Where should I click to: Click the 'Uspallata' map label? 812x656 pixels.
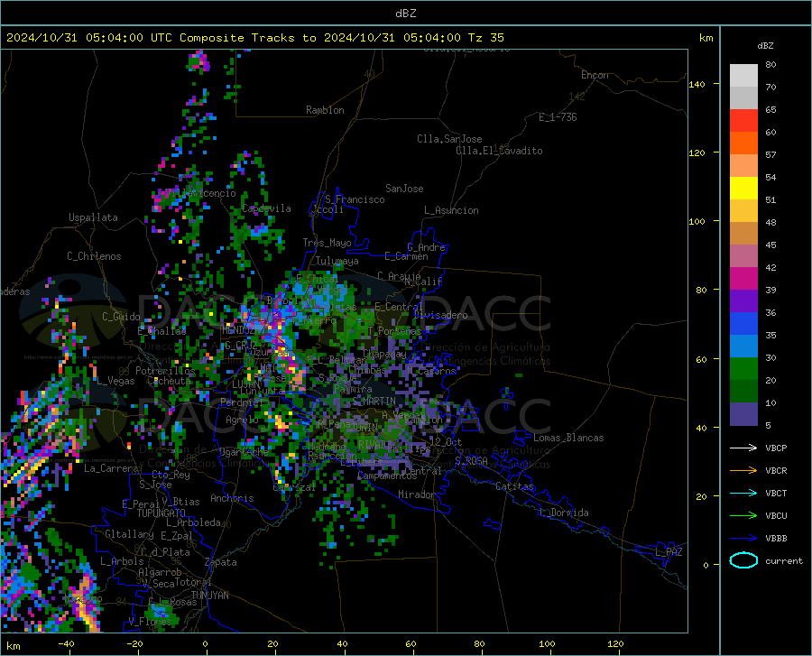(93, 217)
